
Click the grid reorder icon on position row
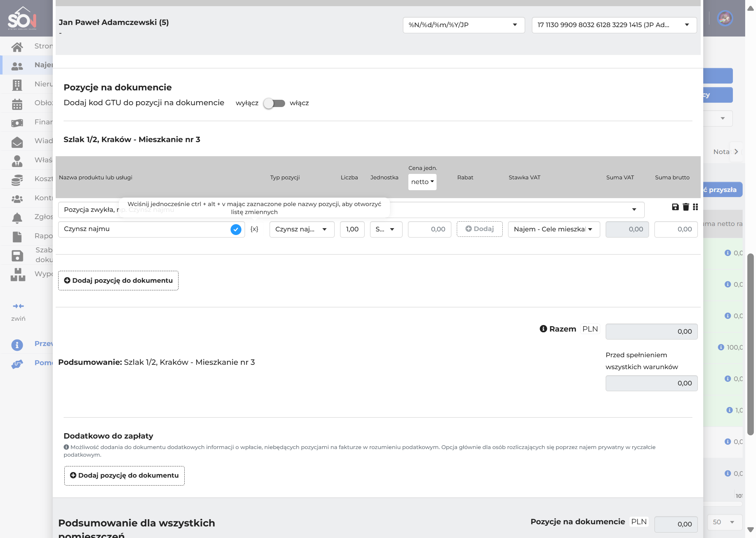click(x=695, y=207)
